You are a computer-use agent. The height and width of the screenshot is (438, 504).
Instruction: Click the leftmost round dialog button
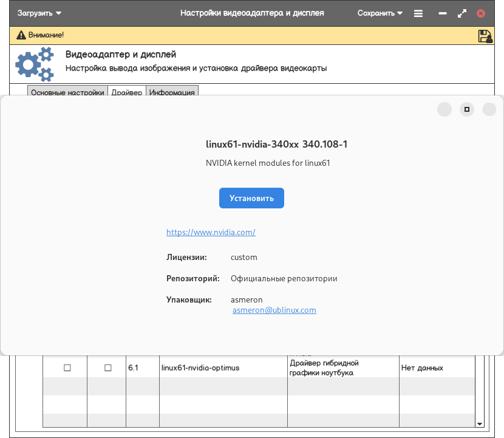click(444, 109)
